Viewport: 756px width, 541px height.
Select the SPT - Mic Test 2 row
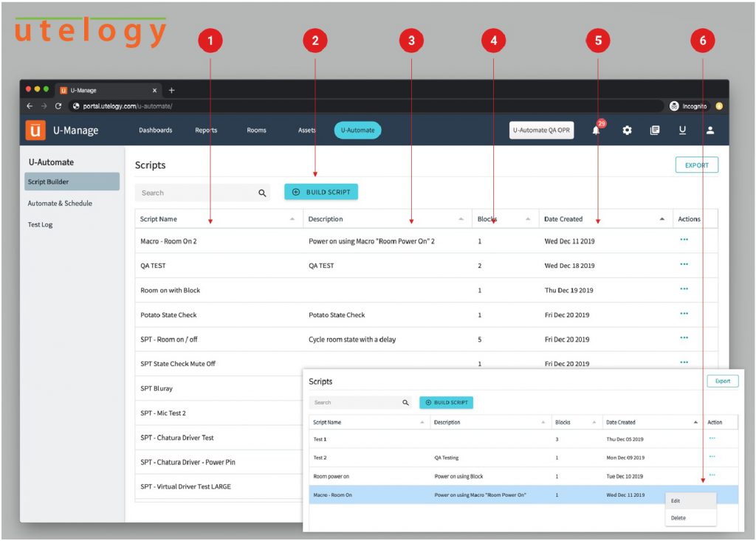pos(219,413)
